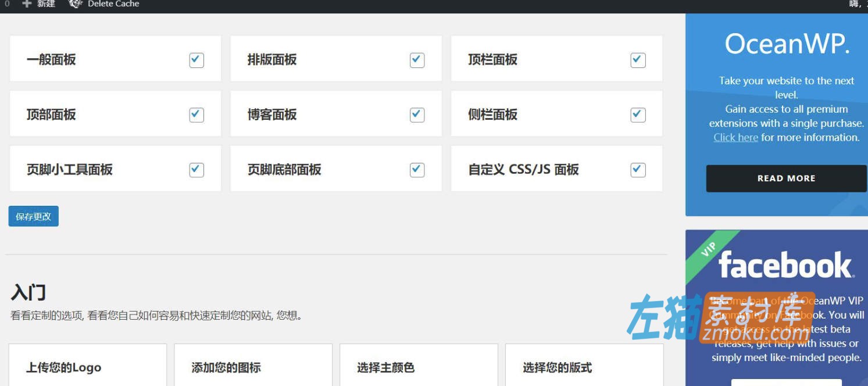Click the 保存更改 button

(x=33, y=216)
